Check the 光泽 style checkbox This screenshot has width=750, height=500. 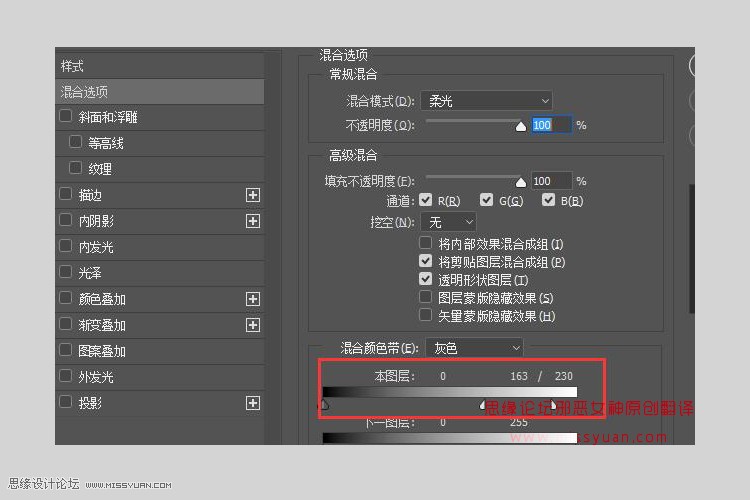point(66,272)
